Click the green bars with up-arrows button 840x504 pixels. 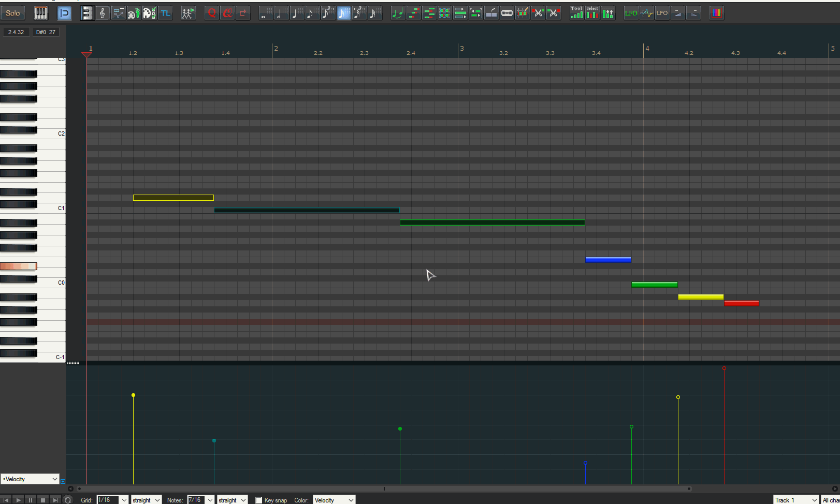tap(608, 13)
